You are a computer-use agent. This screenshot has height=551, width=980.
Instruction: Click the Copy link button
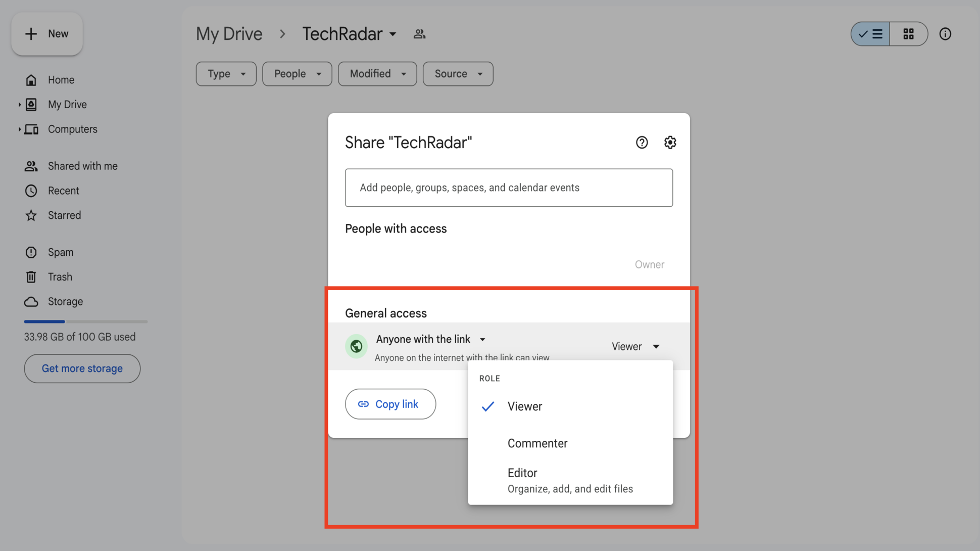pyautogui.click(x=390, y=404)
